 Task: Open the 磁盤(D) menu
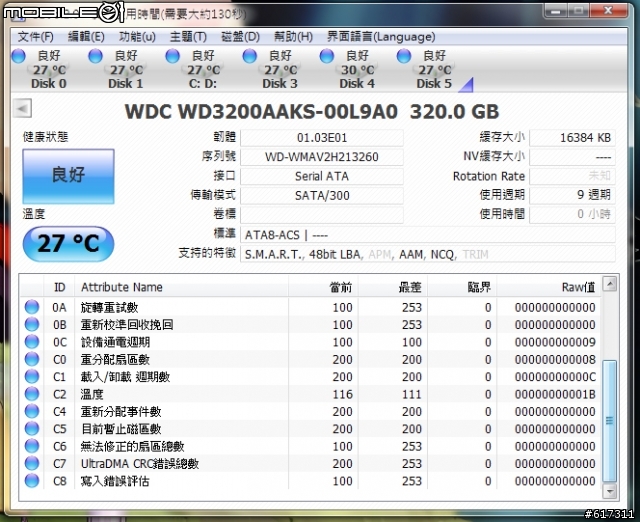point(240,37)
